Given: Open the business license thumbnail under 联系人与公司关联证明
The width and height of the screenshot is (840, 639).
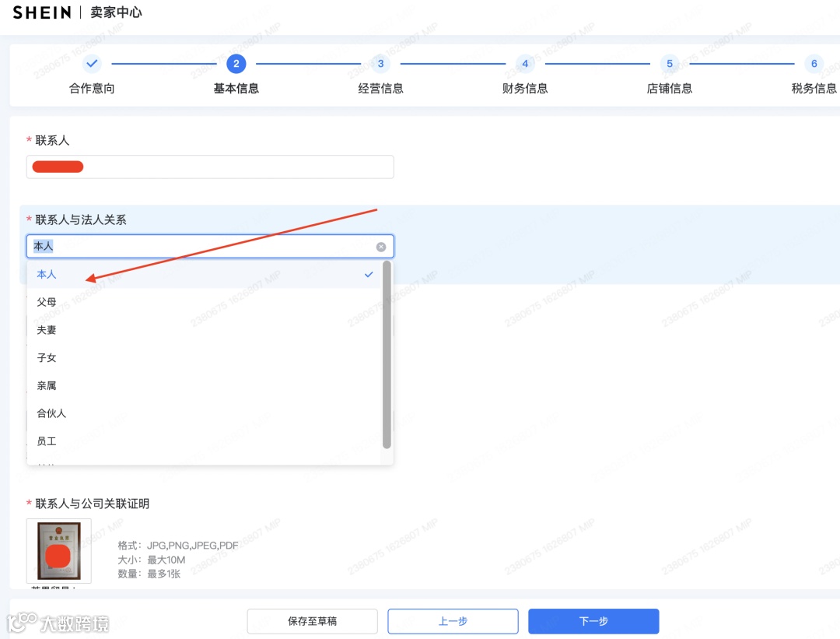Looking at the screenshot, I should pyautogui.click(x=59, y=551).
